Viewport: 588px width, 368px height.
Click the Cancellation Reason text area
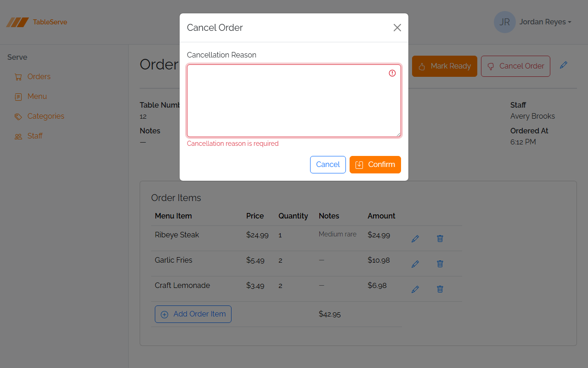click(294, 101)
